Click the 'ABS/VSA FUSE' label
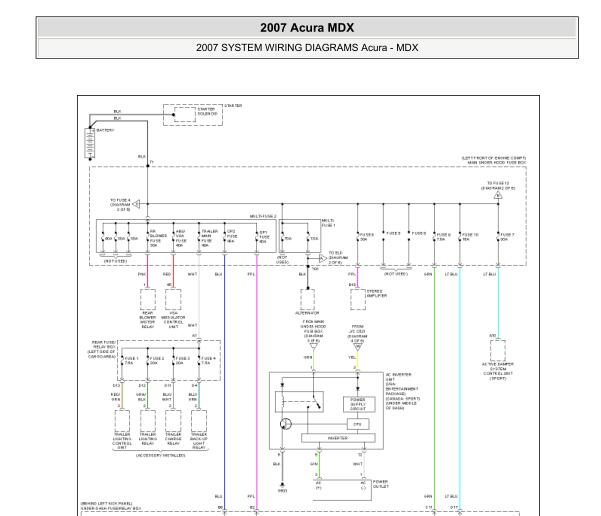This screenshot has height=516, width=601. [x=181, y=238]
